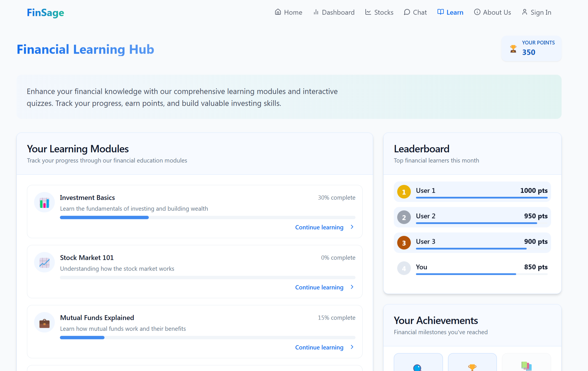Click chevron arrow in Mutual Funds Explained card
The image size is (588, 371).
[x=352, y=347]
